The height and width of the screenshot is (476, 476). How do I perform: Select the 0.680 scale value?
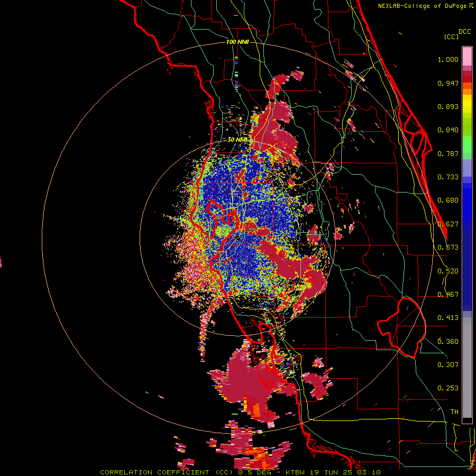point(448,200)
